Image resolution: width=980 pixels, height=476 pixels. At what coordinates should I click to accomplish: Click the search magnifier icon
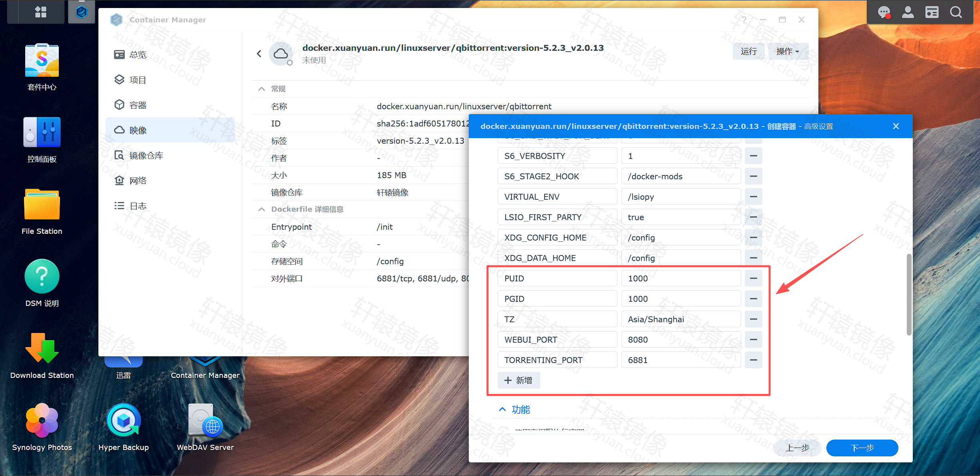[x=956, y=12]
